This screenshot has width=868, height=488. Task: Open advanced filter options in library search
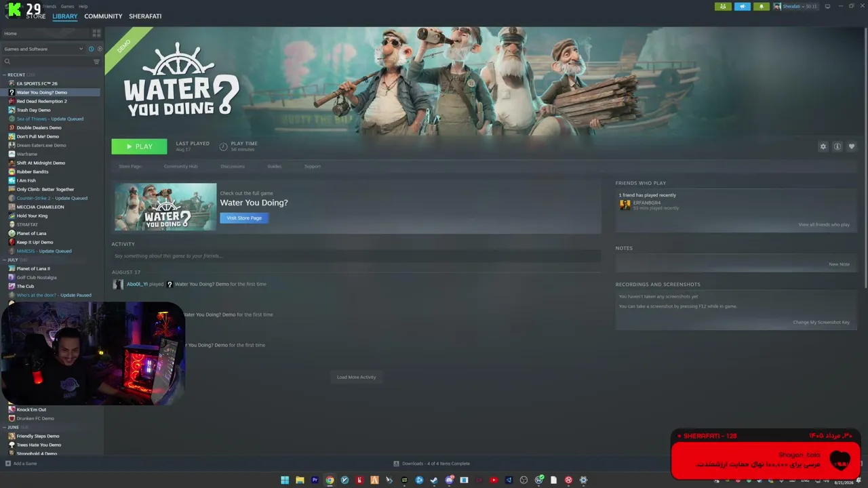96,62
